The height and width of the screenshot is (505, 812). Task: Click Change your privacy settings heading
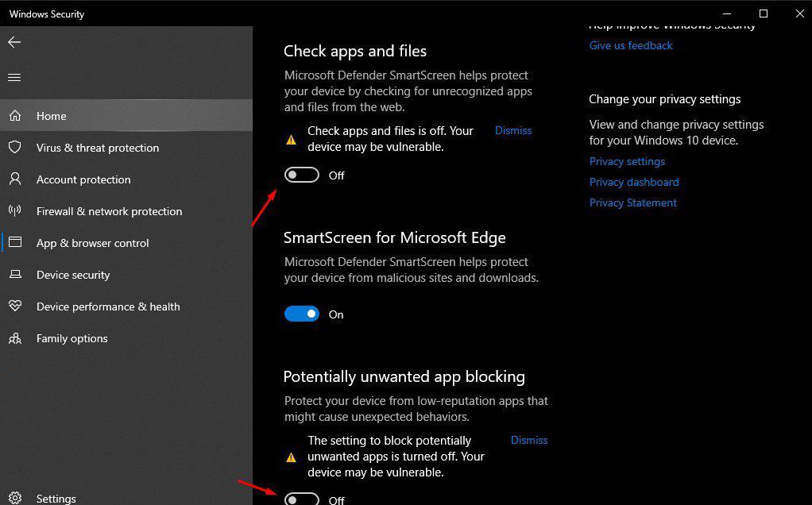tap(665, 98)
